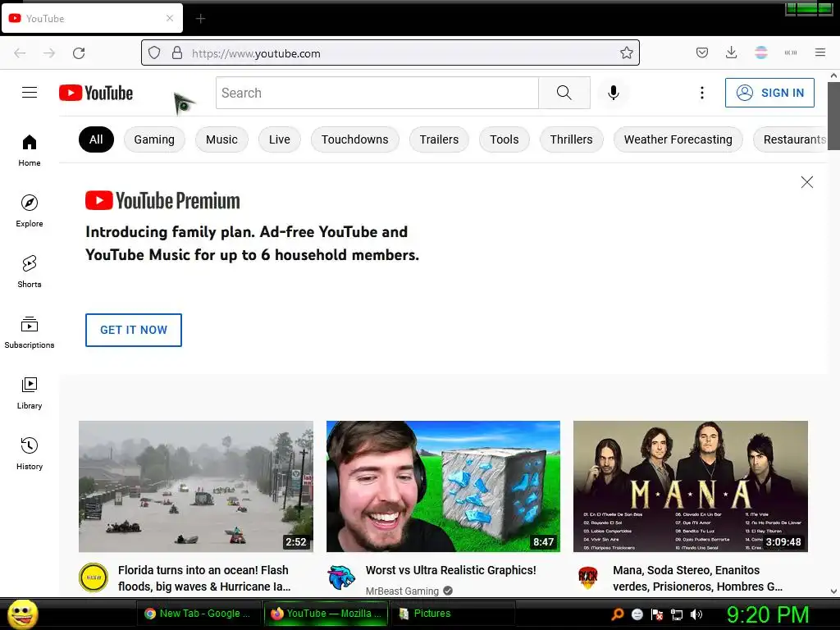Viewport: 840px width, 630px height.
Task: Go back with browser back arrow
Action: [x=20, y=53]
